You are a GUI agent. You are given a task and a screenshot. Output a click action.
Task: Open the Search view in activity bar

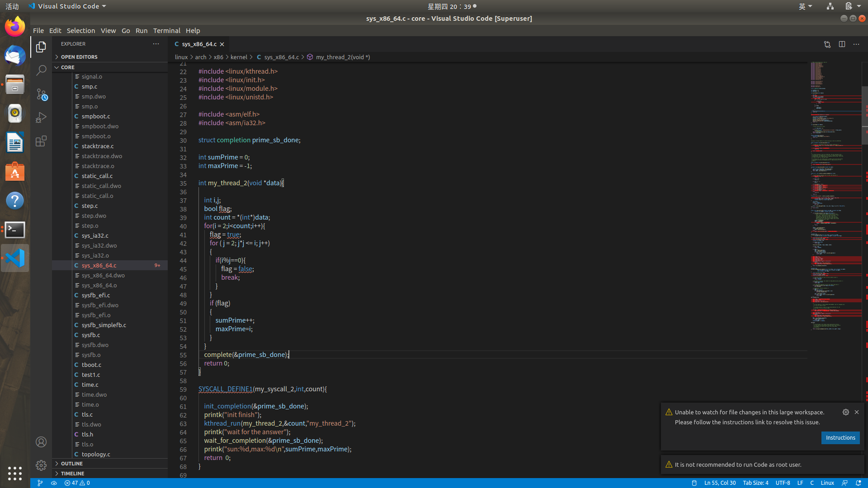[x=41, y=70]
